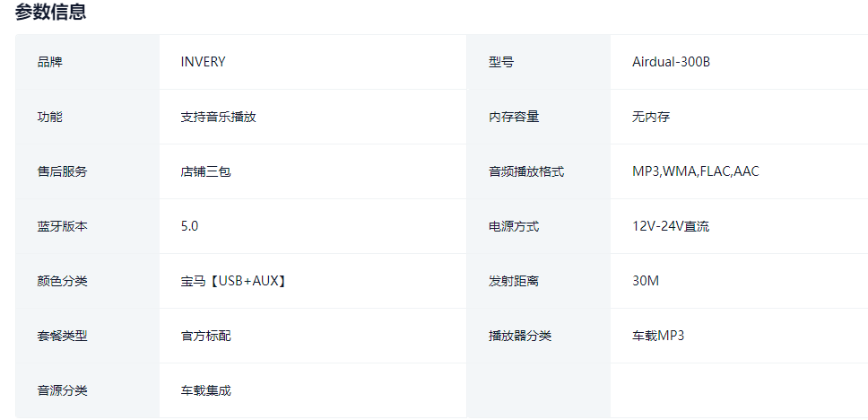Click the 型号 label cell
The width and height of the screenshot is (868, 420).
501,62
